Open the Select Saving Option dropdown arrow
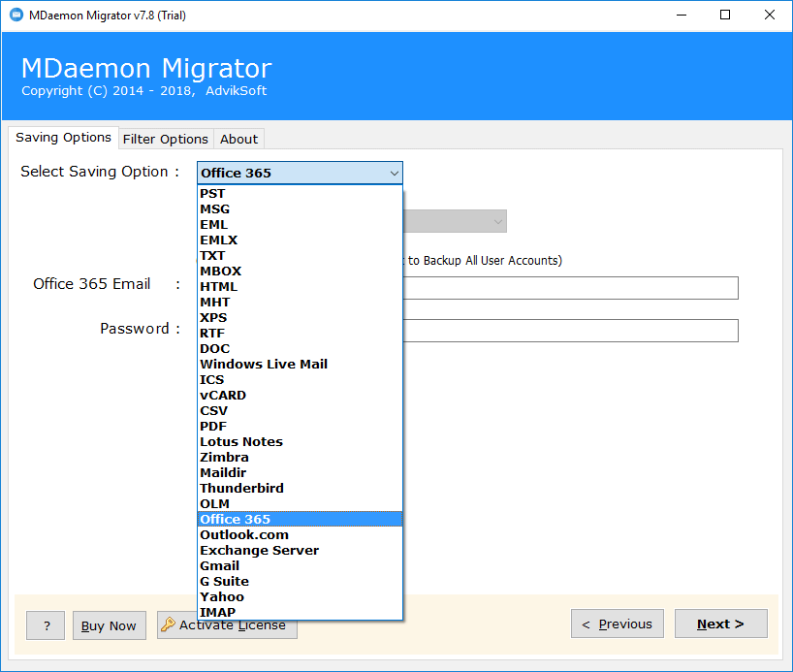Viewport: 793px width, 672px height. [x=395, y=174]
